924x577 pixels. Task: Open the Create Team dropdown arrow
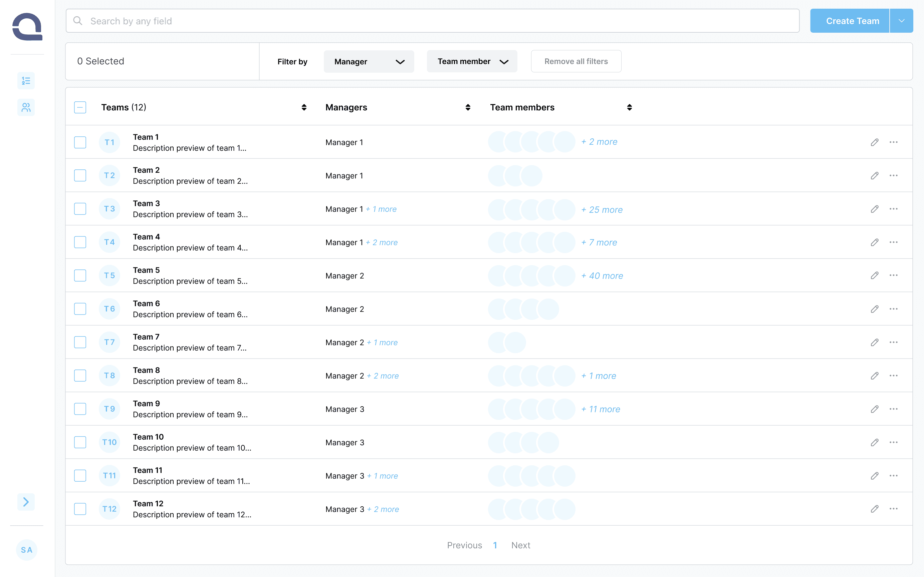point(902,21)
